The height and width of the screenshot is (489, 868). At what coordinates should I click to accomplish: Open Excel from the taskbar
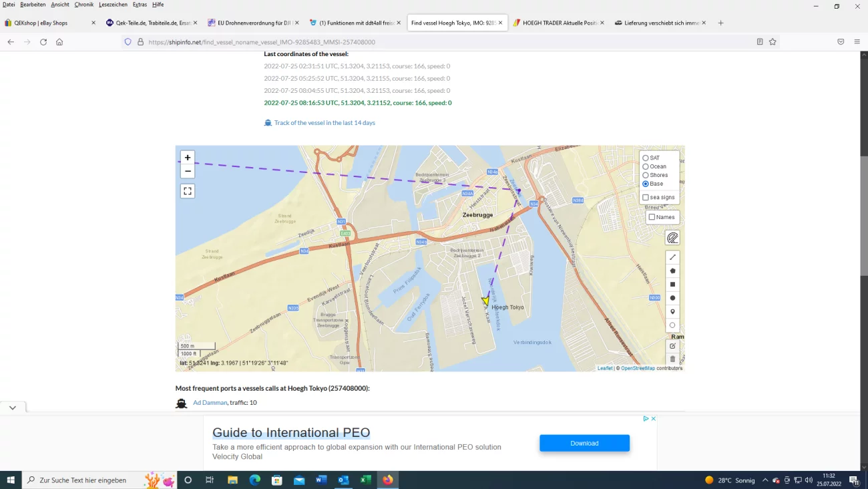366,480
